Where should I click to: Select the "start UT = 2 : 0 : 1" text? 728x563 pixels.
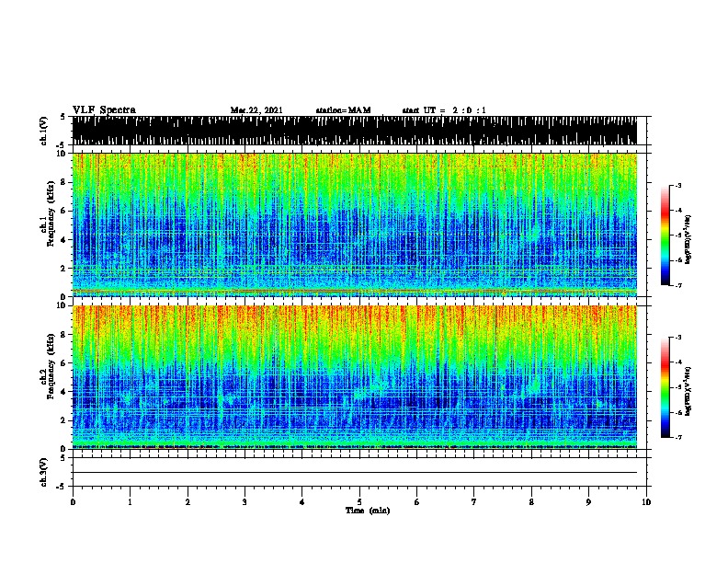click(444, 110)
